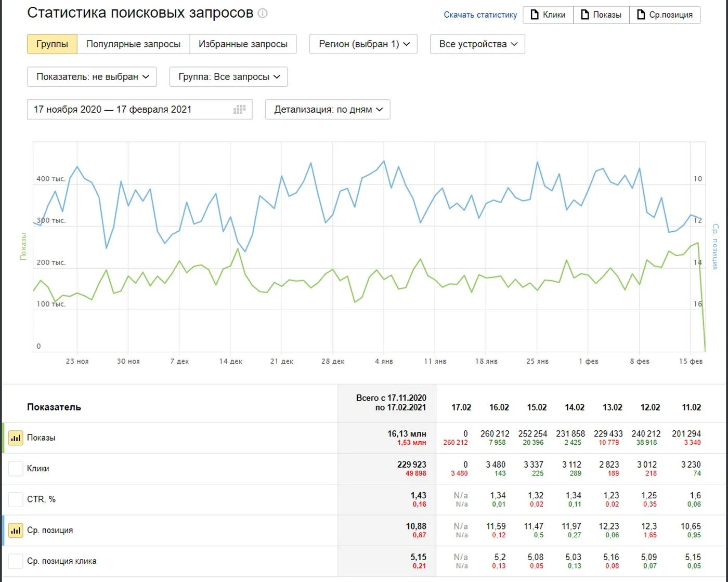Open the calendar grid icon in date field

click(x=240, y=110)
